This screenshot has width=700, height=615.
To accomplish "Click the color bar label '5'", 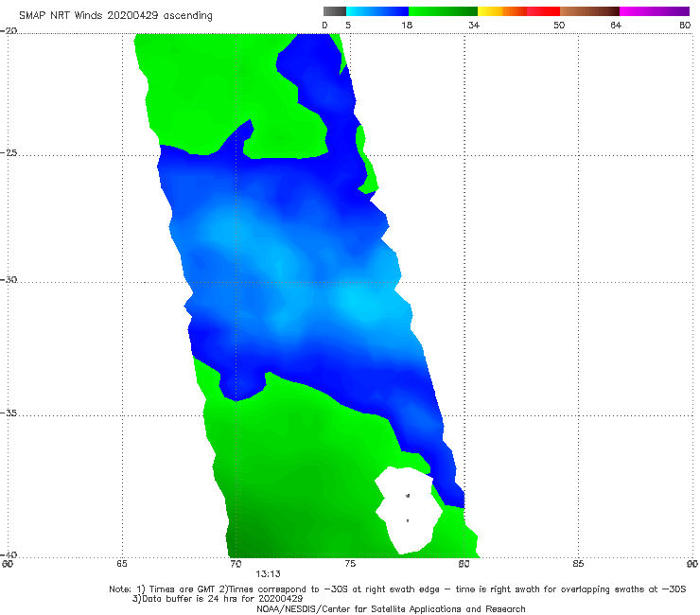I will [x=348, y=25].
